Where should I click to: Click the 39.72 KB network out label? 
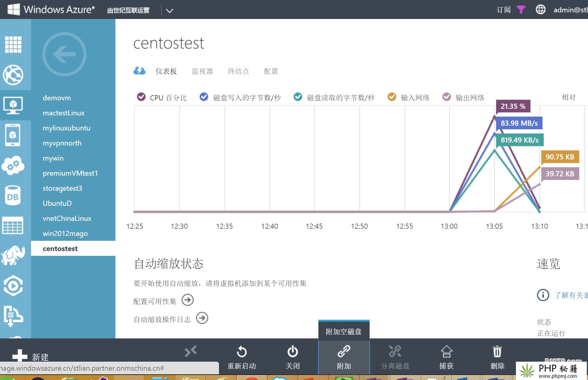point(560,174)
